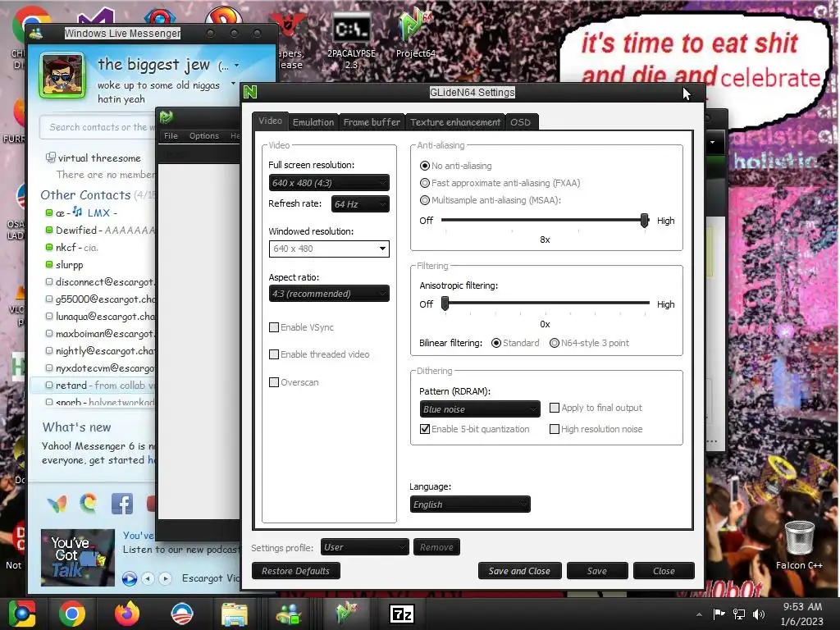
Task: Click Facebook icon in Messenger
Action: coord(122,504)
